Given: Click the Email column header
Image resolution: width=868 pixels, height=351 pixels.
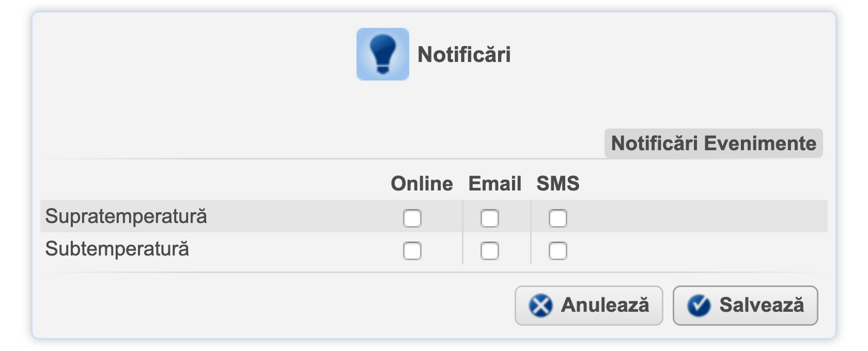Looking at the screenshot, I should click(x=494, y=184).
